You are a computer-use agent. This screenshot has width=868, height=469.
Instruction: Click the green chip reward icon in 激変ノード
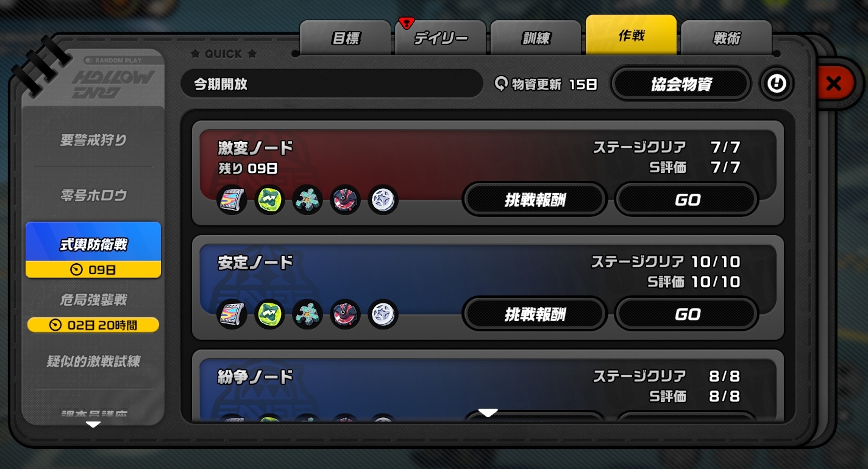click(x=270, y=200)
